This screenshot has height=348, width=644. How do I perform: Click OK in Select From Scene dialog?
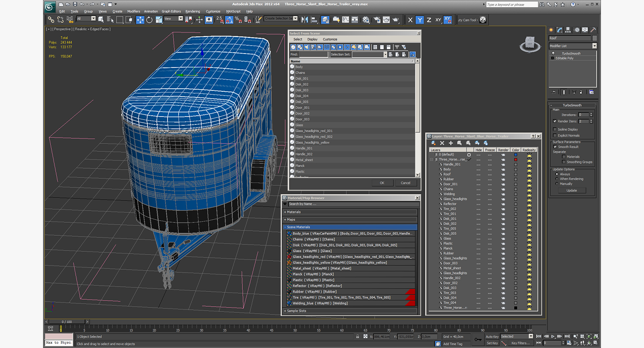(x=382, y=183)
